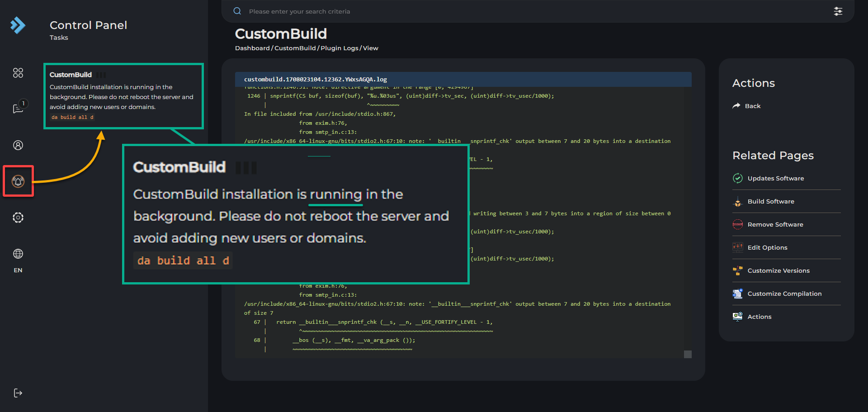Click the Related Pages heading
This screenshot has height=412, width=868.
[773, 155]
